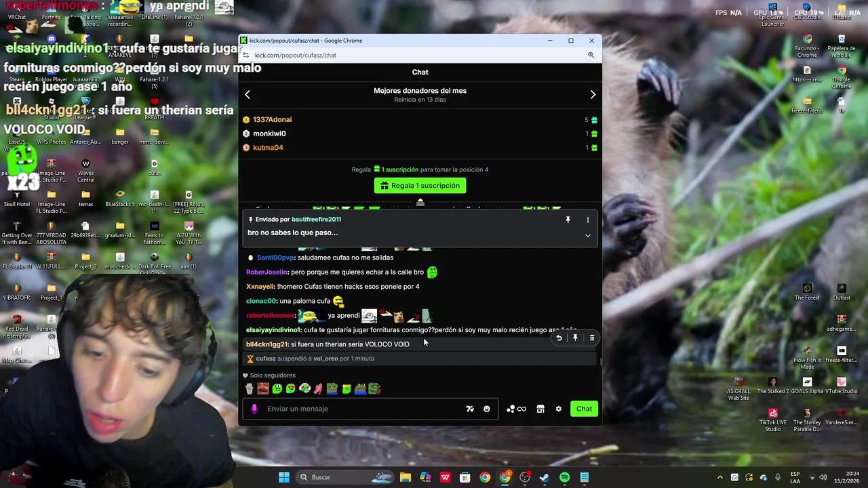
Task: Select TikTok LIVE Studio desktop icon
Action: pos(773,420)
